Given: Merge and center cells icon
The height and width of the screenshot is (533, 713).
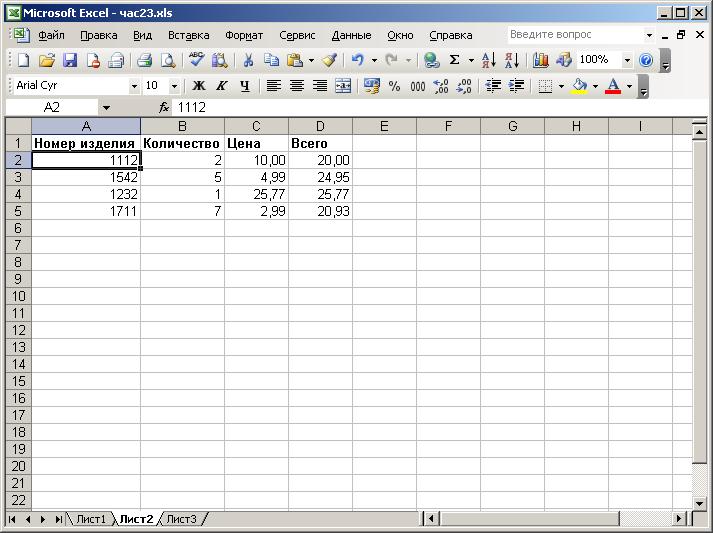Looking at the screenshot, I should pyautogui.click(x=343, y=85).
